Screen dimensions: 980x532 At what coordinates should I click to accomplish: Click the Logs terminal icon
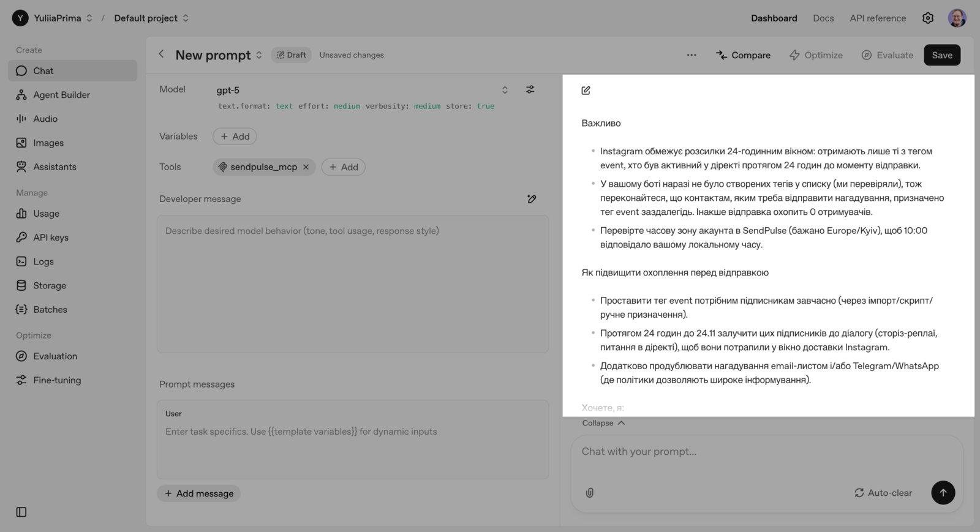pos(21,261)
